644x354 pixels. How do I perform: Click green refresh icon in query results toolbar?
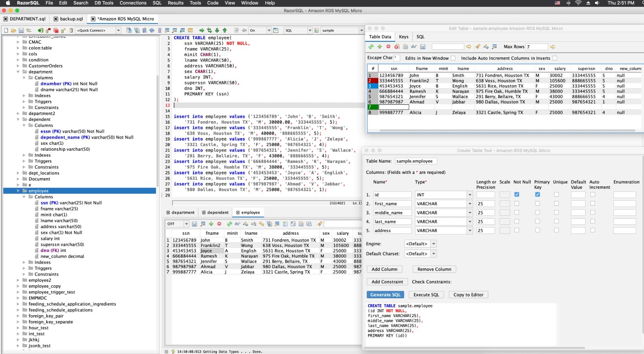(229, 224)
